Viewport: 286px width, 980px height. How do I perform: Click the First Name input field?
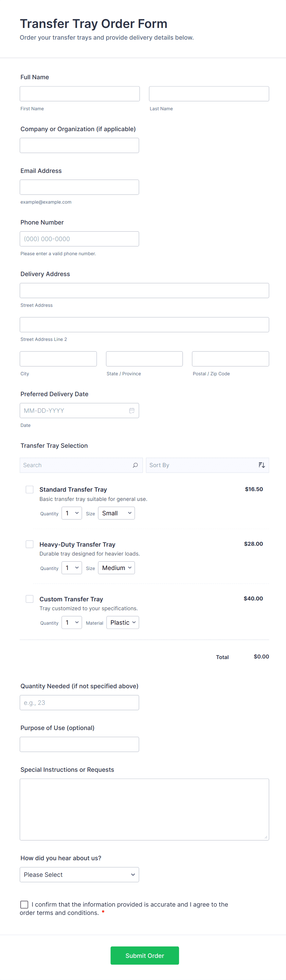80,94
